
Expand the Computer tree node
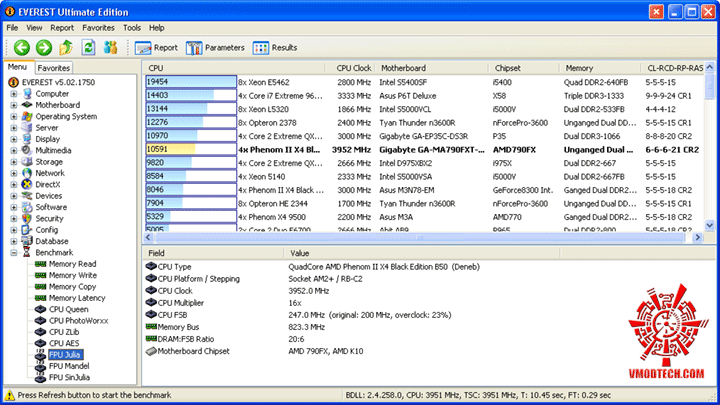(14, 94)
